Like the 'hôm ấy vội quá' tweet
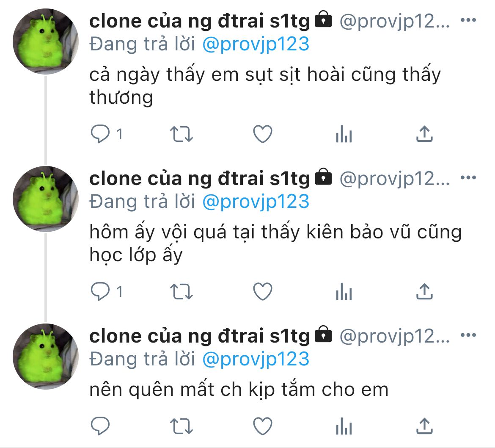The width and height of the screenshot is (495, 448). click(263, 291)
